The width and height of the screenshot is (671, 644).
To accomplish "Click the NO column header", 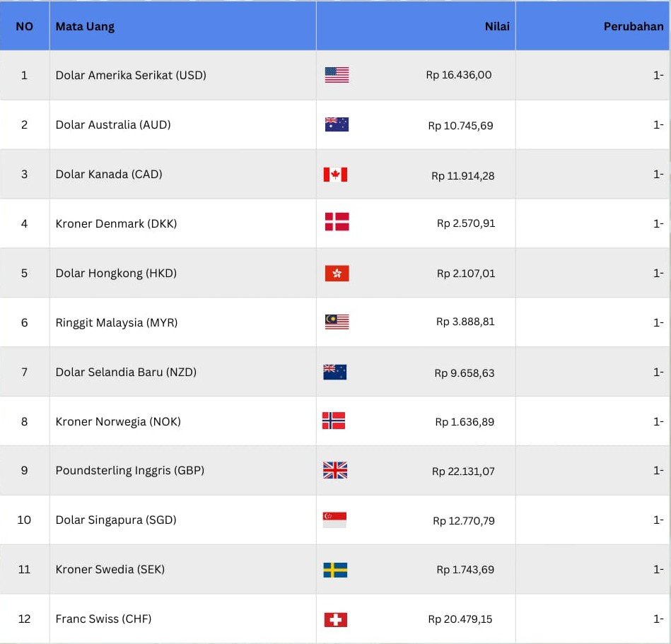I will point(24,27).
